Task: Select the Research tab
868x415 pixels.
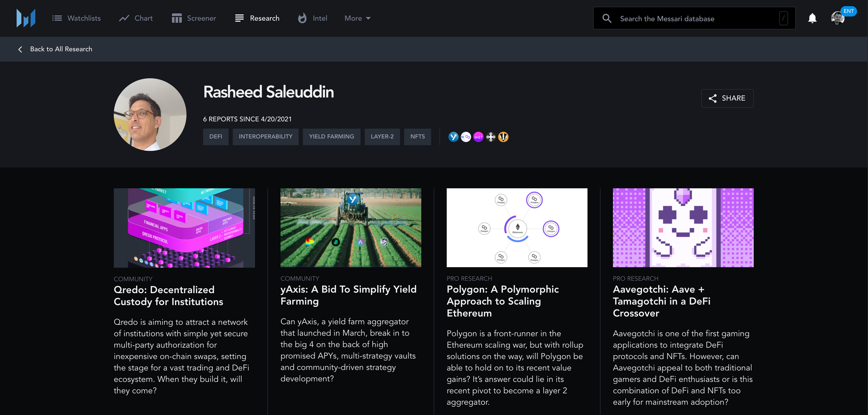Action: point(257,18)
